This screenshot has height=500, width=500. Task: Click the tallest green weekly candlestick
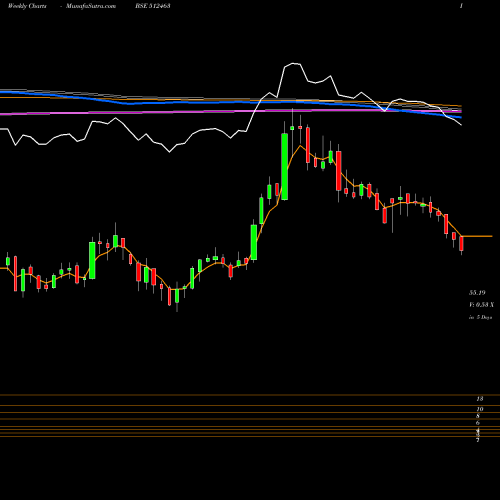[x=285, y=166]
